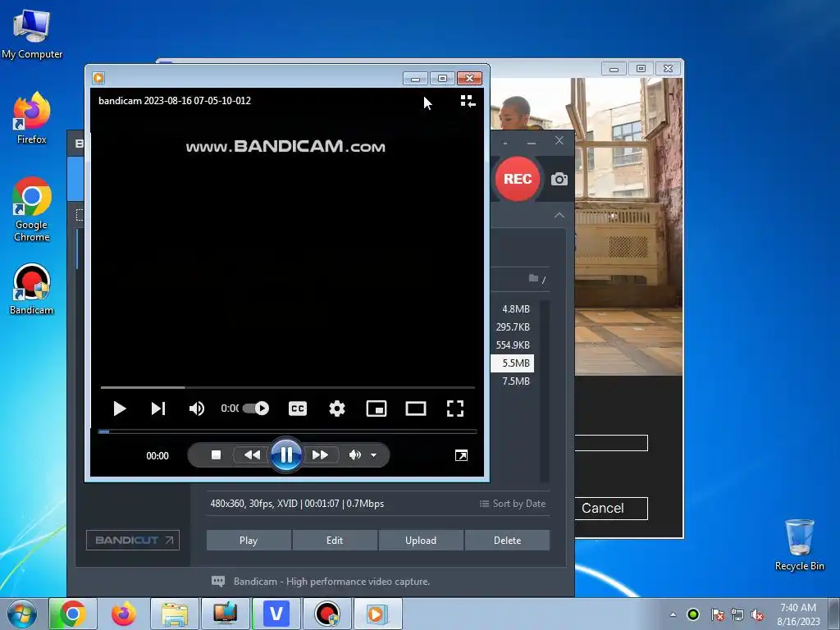Open Google Chrome desktop shortcut

(x=32, y=209)
